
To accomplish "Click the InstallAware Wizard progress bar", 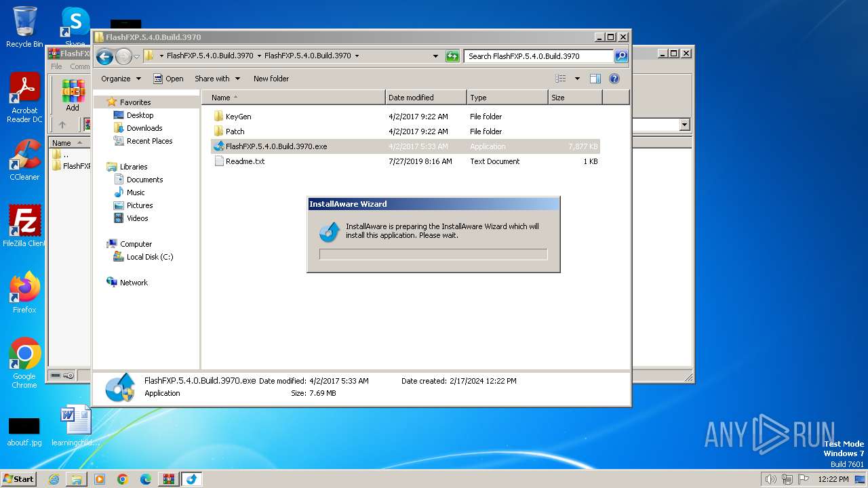I will tap(433, 255).
